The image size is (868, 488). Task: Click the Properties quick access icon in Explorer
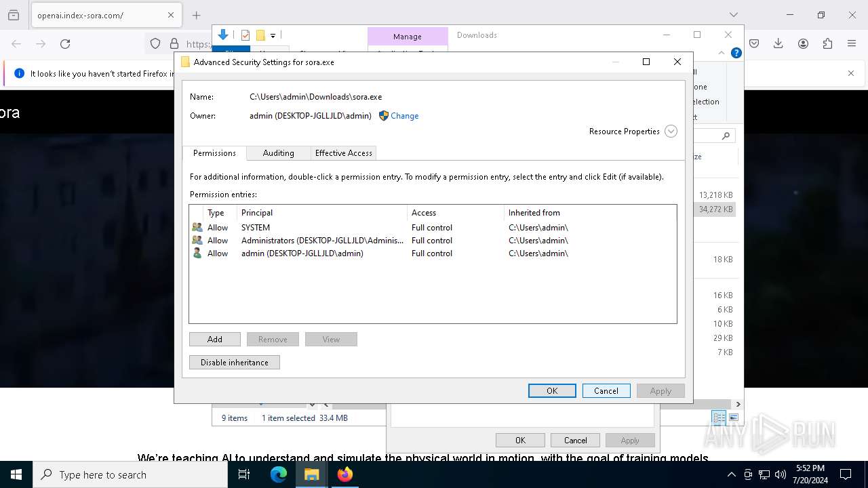[x=245, y=35]
